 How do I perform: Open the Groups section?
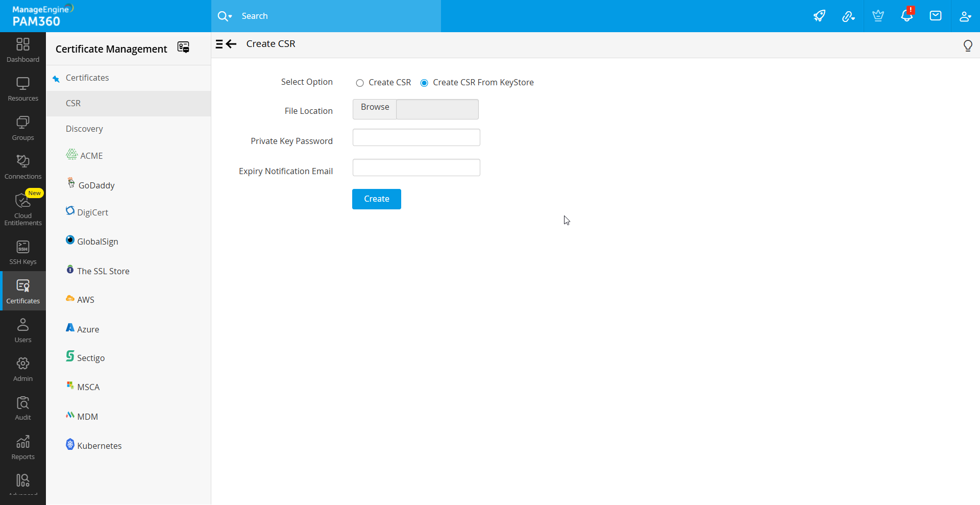[x=23, y=129]
